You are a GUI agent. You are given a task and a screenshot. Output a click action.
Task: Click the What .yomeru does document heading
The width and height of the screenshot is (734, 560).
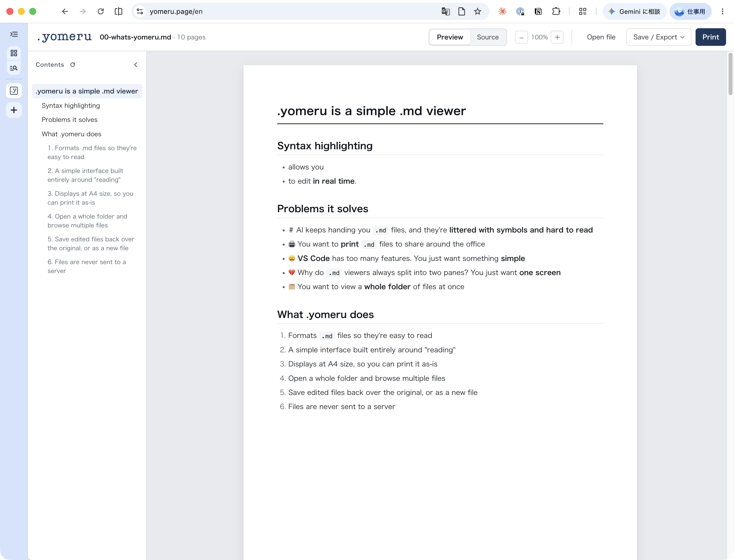click(326, 314)
